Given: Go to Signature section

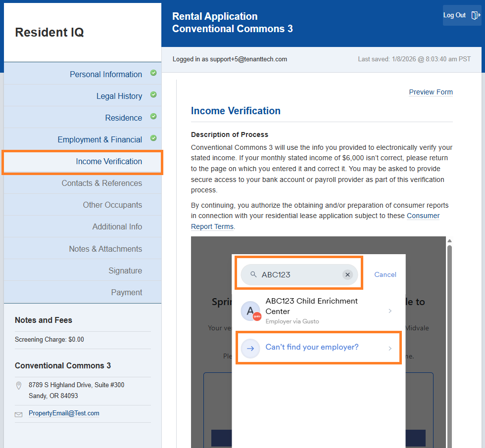Looking at the screenshot, I should click(125, 270).
